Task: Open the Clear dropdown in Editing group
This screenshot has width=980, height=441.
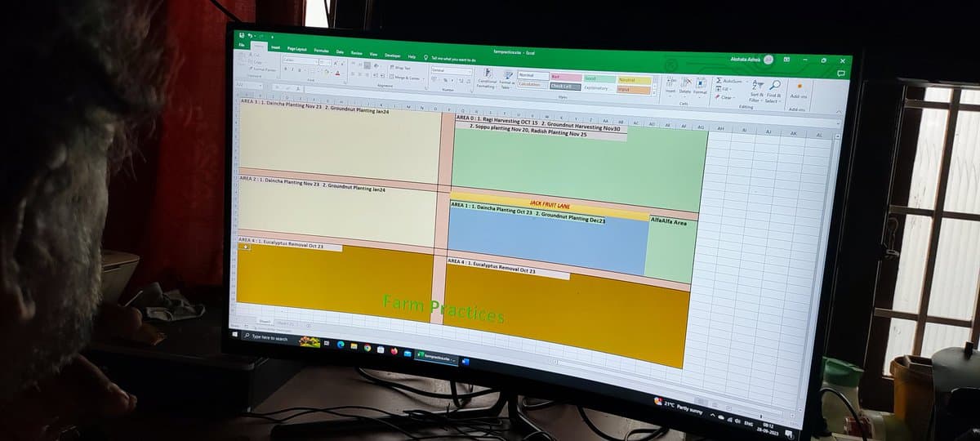Action: click(x=724, y=97)
